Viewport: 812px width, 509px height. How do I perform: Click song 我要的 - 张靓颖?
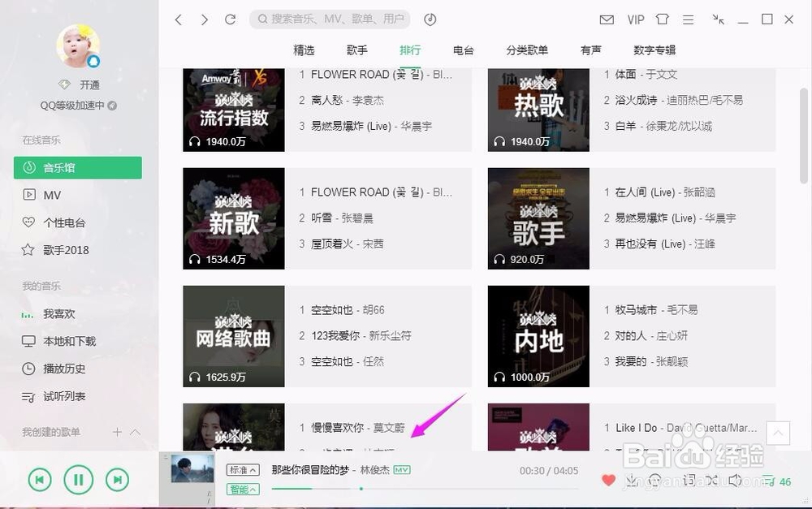click(651, 362)
